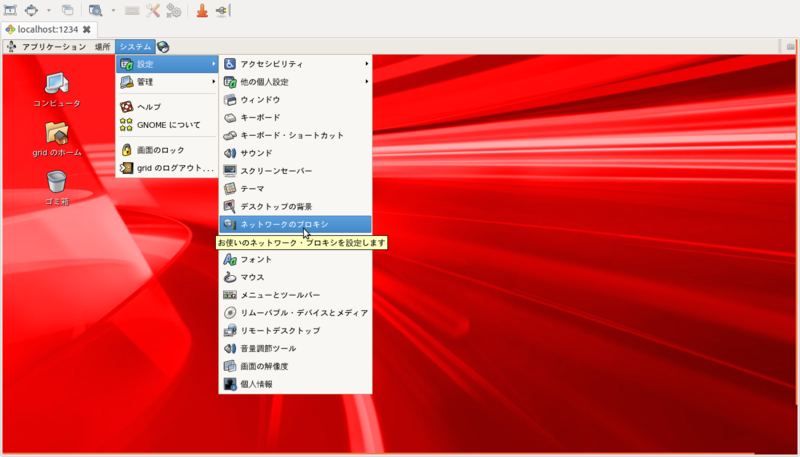This screenshot has width=800, height=457.
Task: Open キーボード・ショートカット settings
Action: coord(295,135)
